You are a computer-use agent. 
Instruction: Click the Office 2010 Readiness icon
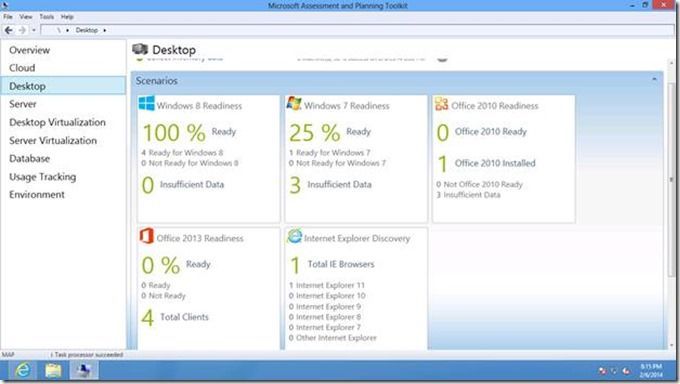441,104
